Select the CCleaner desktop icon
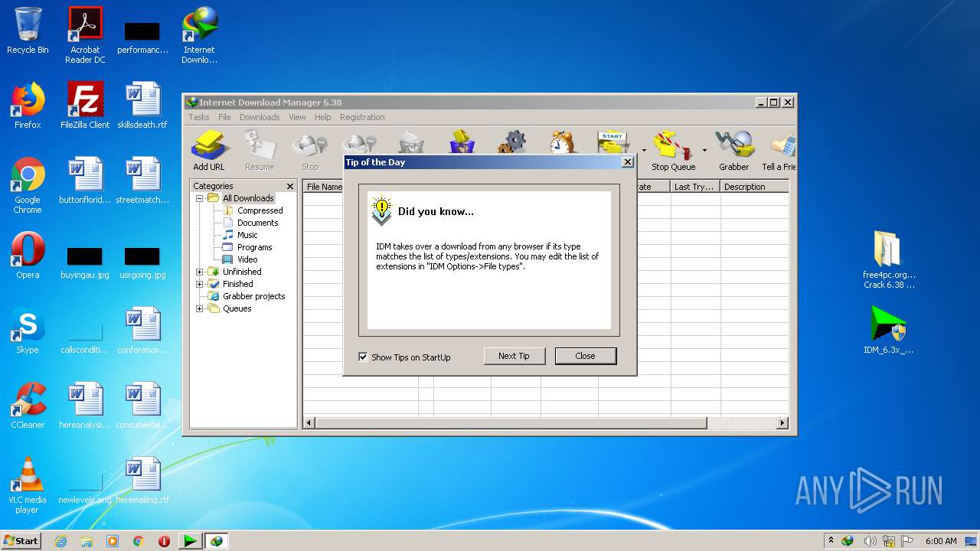Image resolution: width=980 pixels, height=551 pixels. point(28,406)
